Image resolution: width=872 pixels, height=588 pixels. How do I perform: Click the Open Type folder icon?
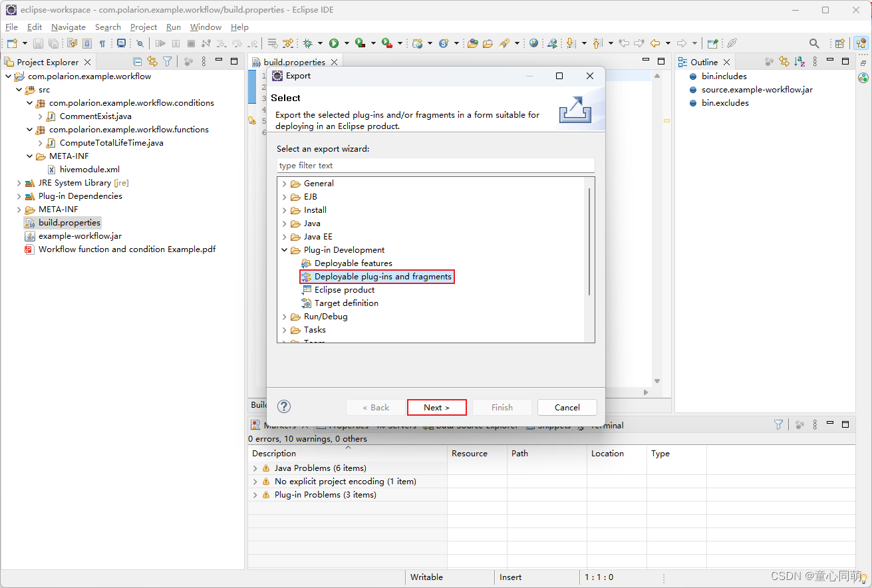tap(473, 43)
